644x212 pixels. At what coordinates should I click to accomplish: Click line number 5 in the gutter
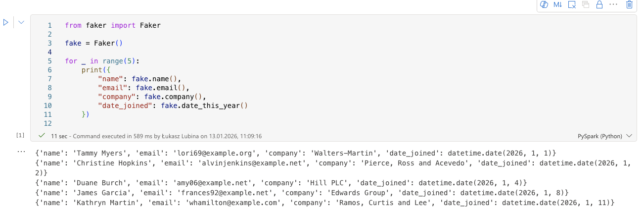tap(49, 61)
